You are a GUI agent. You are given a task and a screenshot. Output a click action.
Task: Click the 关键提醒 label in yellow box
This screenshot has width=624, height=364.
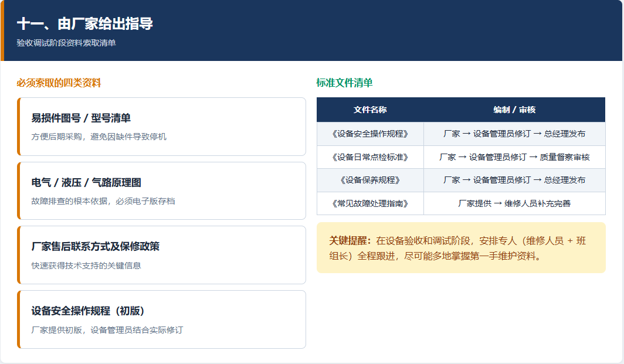(x=350, y=241)
